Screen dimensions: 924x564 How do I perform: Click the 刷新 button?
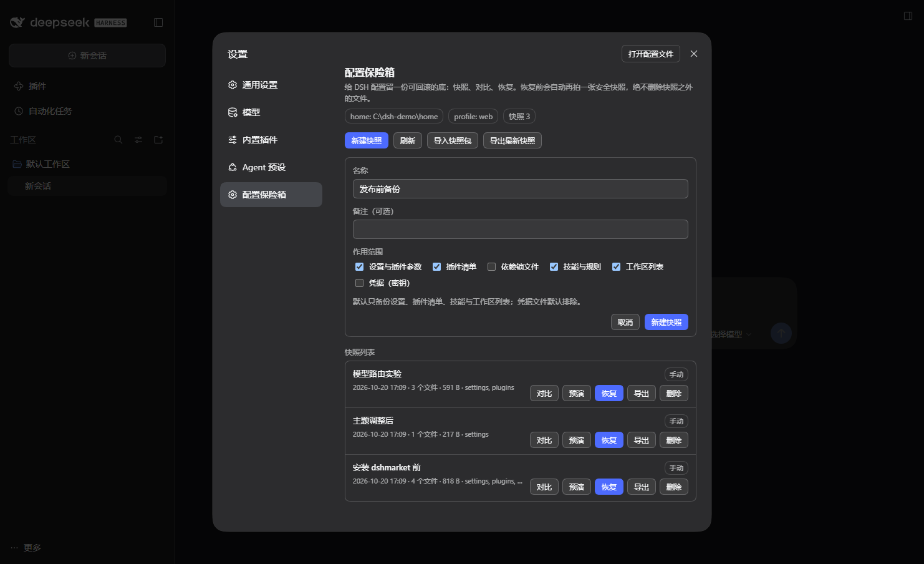coord(408,140)
